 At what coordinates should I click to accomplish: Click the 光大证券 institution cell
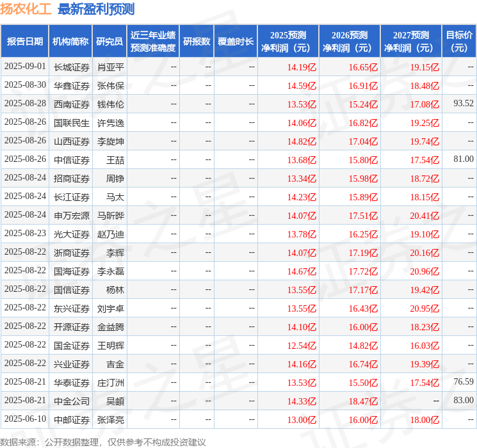pos(72,234)
